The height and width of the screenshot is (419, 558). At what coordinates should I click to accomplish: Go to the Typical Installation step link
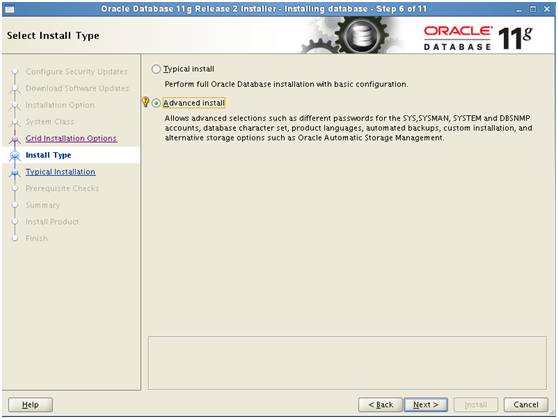[60, 172]
